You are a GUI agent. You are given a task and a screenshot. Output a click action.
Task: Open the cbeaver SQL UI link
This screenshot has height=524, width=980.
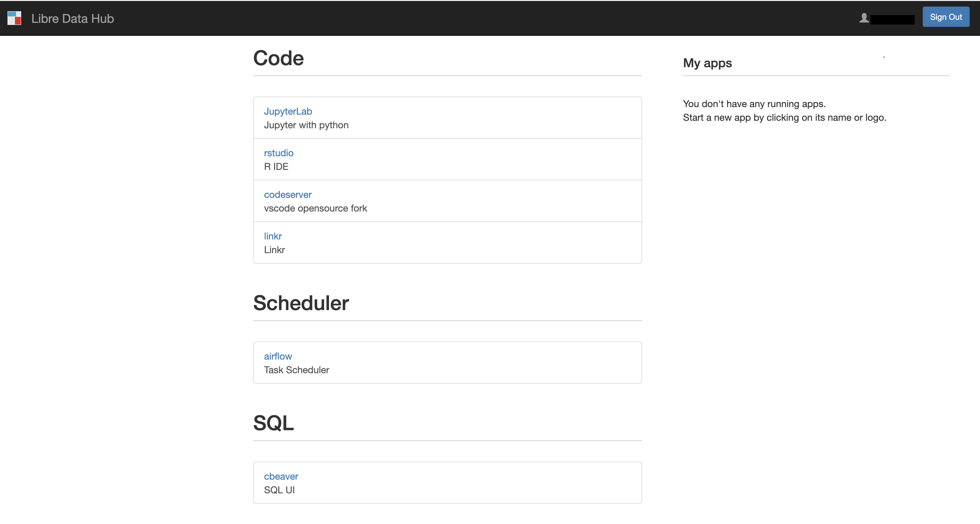281,477
